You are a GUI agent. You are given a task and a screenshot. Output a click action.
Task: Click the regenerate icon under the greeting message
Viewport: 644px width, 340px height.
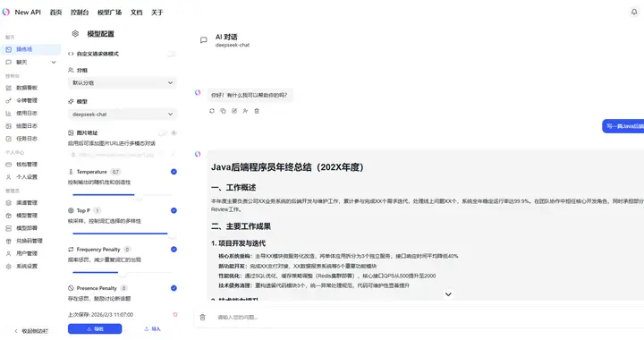212,111
